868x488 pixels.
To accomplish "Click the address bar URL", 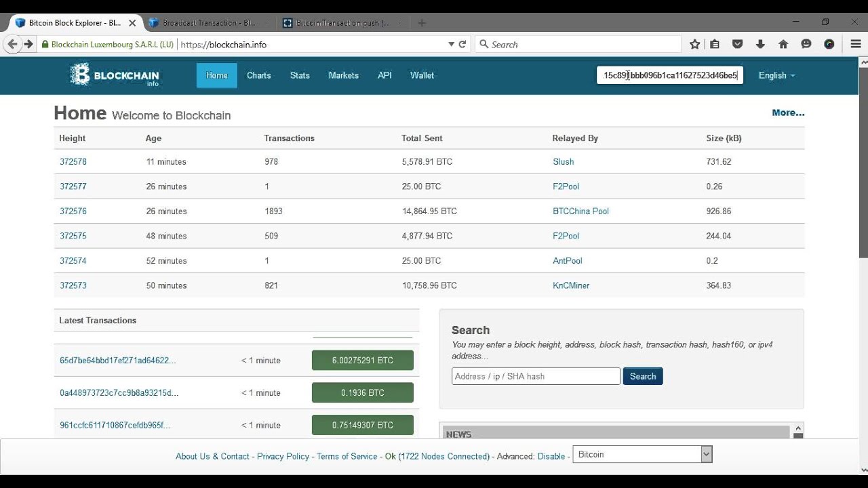I will click(x=224, y=45).
